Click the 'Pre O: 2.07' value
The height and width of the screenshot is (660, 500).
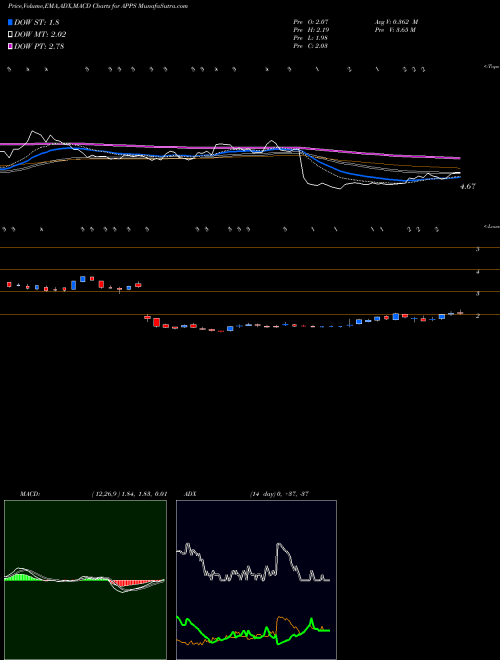click(x=311, y=21)
